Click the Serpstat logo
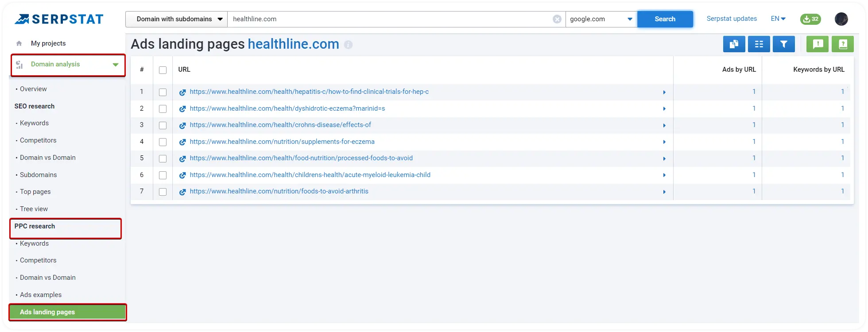 coord(58,19)
